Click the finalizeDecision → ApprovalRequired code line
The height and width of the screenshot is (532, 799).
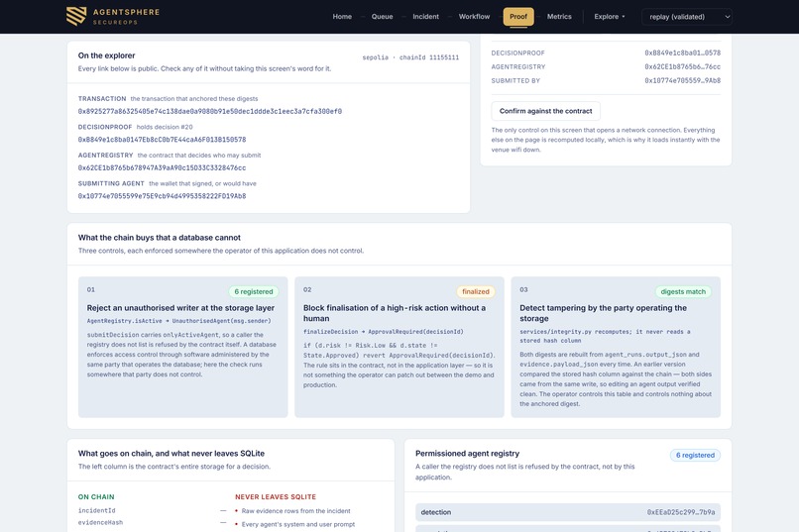[384, 332]
